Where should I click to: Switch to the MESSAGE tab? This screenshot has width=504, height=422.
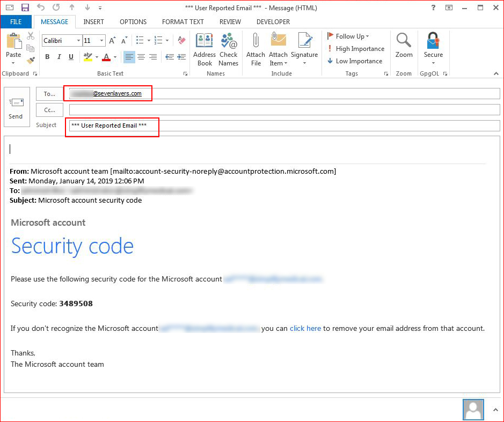coord(54,22)
